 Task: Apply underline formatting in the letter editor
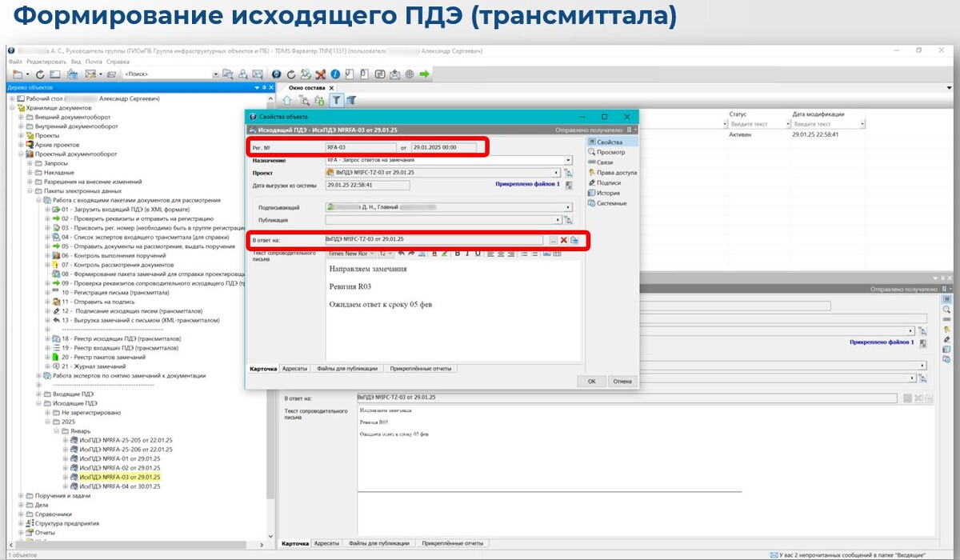477,255
